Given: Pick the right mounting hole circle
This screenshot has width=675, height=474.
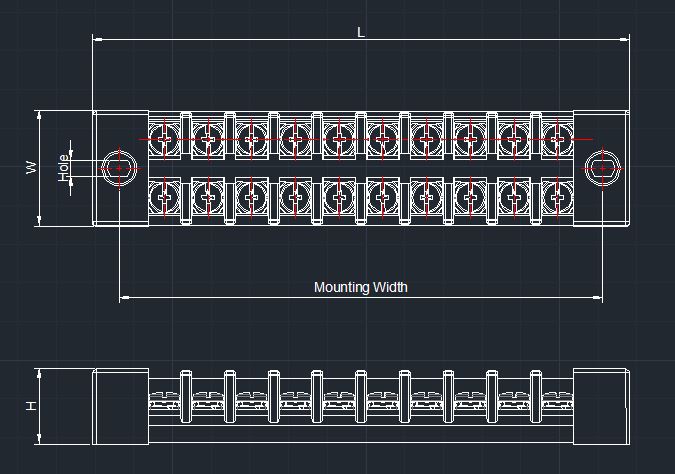Looking at the screenshot, I should click(603, 168).
